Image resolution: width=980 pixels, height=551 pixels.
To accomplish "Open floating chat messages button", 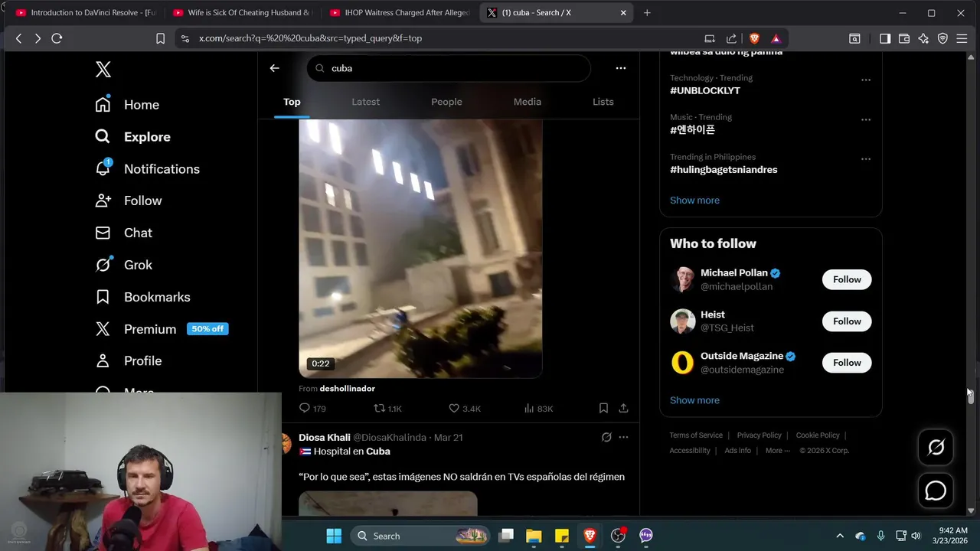I will [936, 491].
